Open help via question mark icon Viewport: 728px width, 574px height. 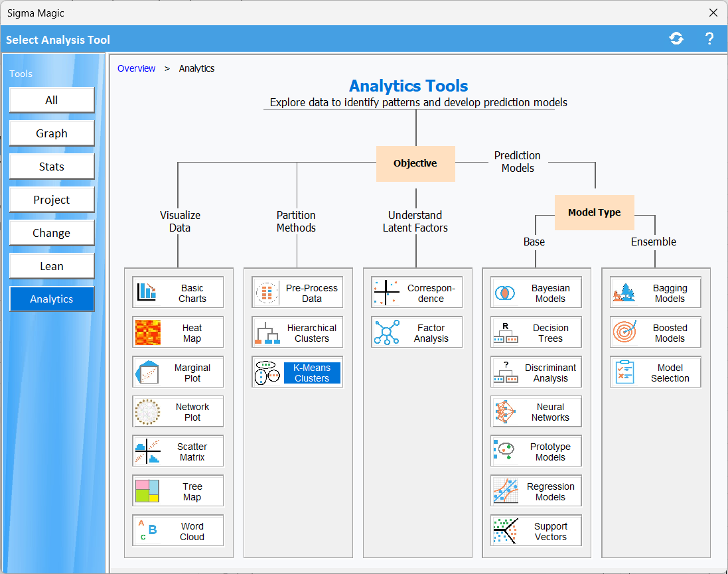[709, 38]
